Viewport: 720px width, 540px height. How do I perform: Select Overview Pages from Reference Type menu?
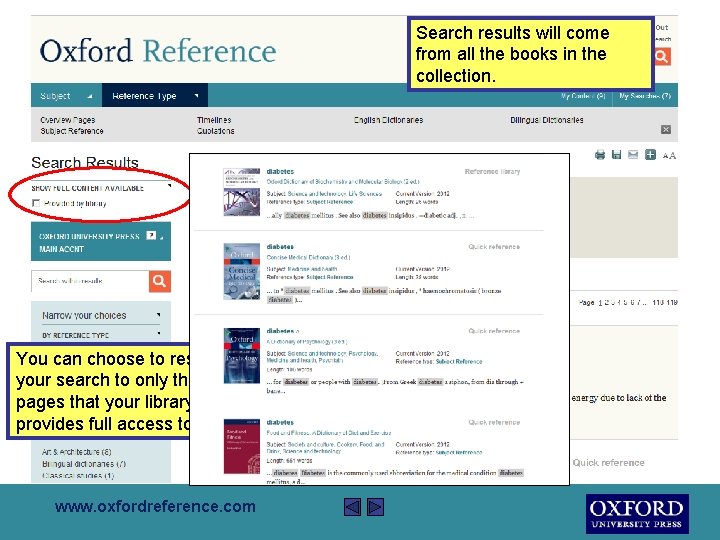pyautogui.click(x=68, y=120)
